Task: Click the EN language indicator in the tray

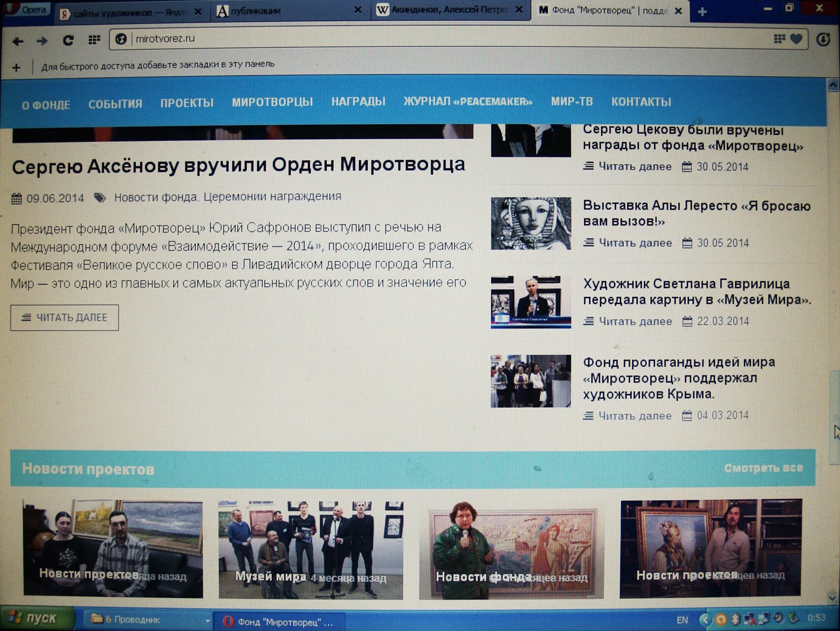Action: click(682, 620)
